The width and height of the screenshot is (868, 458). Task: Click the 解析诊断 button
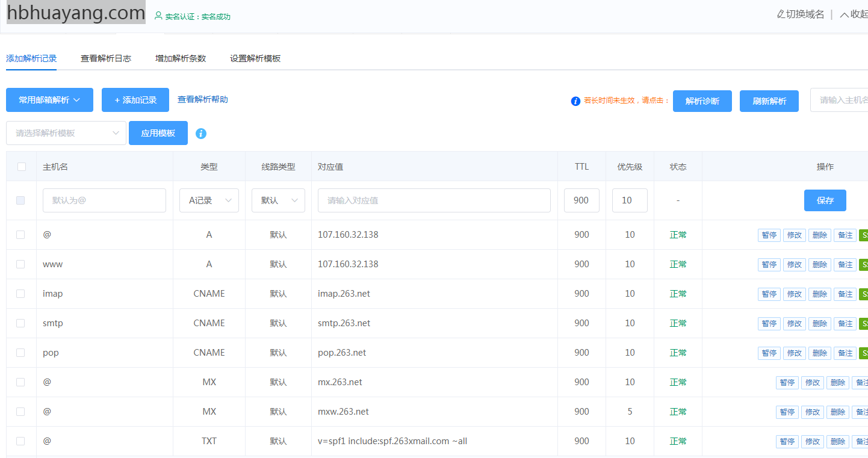(x=702, y=101)
